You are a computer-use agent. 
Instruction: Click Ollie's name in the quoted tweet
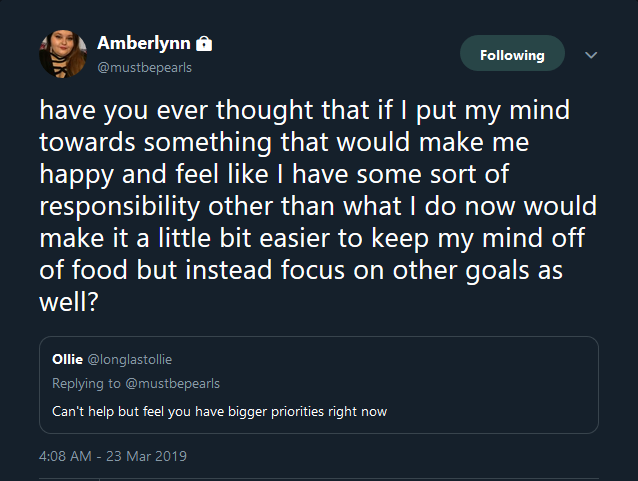[67, 359]
